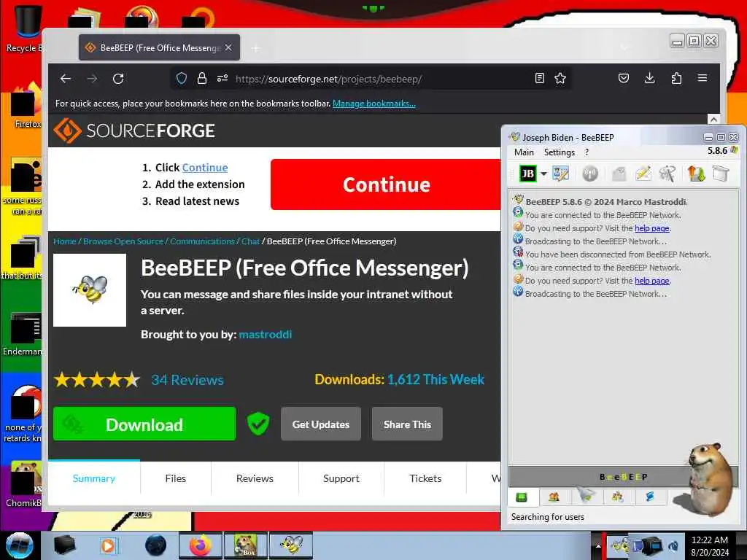Click the sourceforge.net URL address field
The image size is (747, 560).
(329, 79)
